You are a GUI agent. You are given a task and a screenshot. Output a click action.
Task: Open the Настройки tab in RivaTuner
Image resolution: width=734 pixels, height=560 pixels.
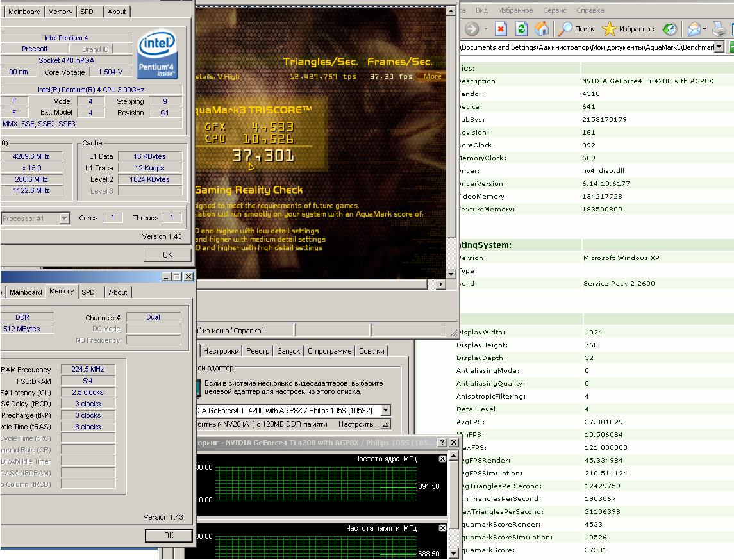pos(221,351)
